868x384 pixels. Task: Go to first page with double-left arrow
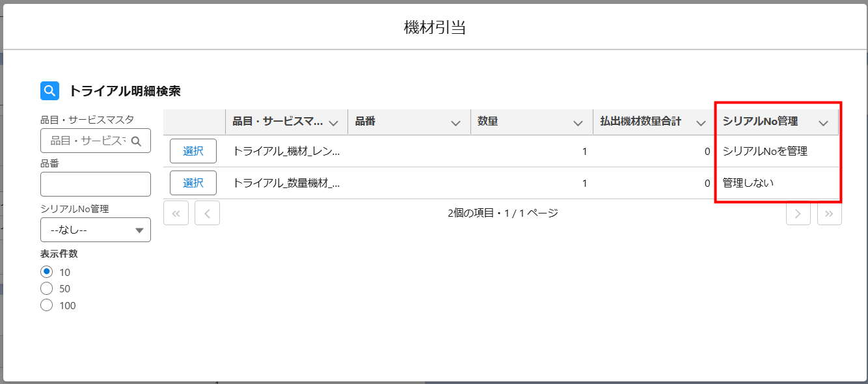click(x=176, y=213)
